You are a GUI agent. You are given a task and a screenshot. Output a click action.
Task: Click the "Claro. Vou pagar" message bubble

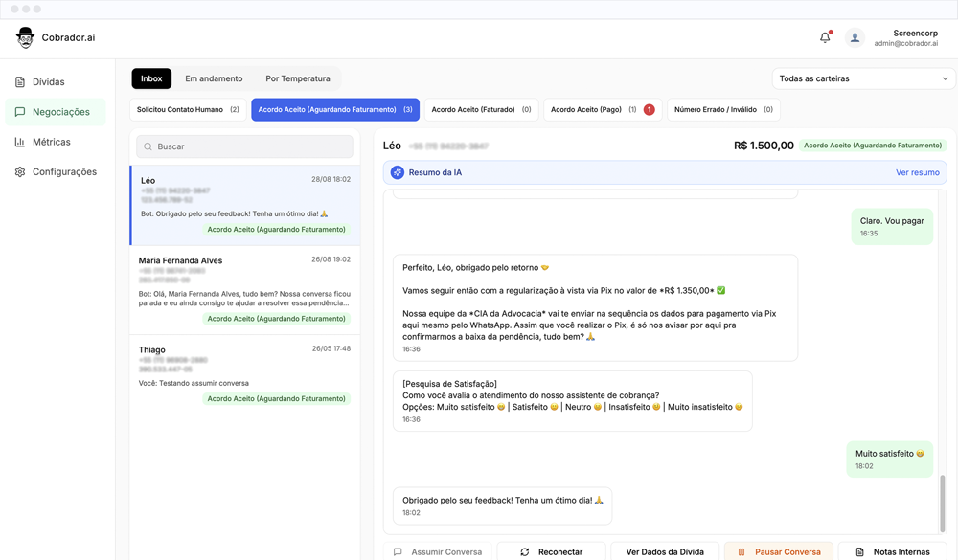click(x=892, y=227)
